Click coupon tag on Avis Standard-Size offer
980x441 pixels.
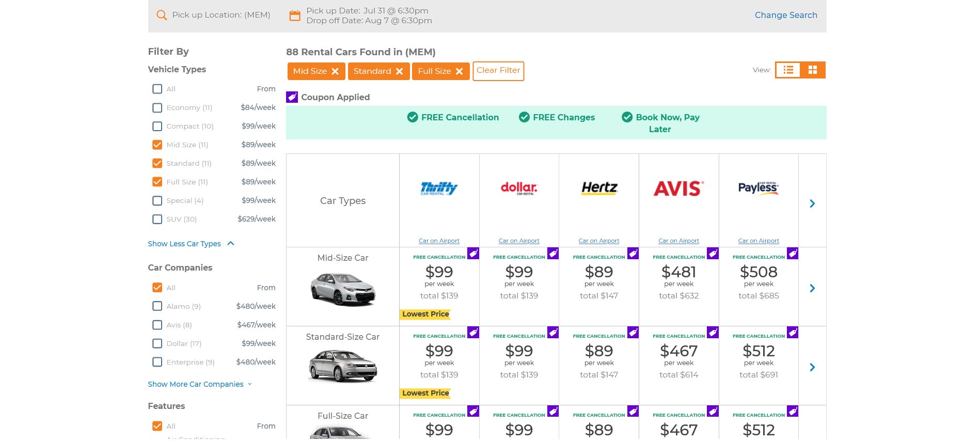click(713, 332)
